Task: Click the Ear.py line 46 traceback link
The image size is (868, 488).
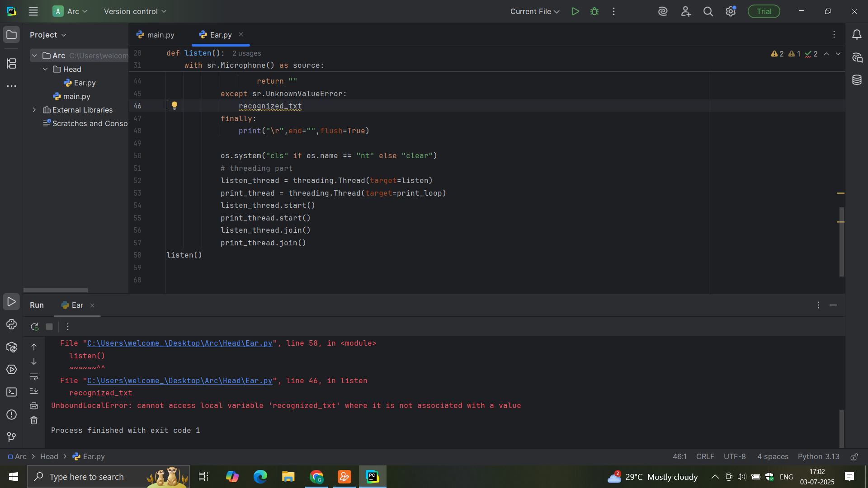Action: point(179,381)
